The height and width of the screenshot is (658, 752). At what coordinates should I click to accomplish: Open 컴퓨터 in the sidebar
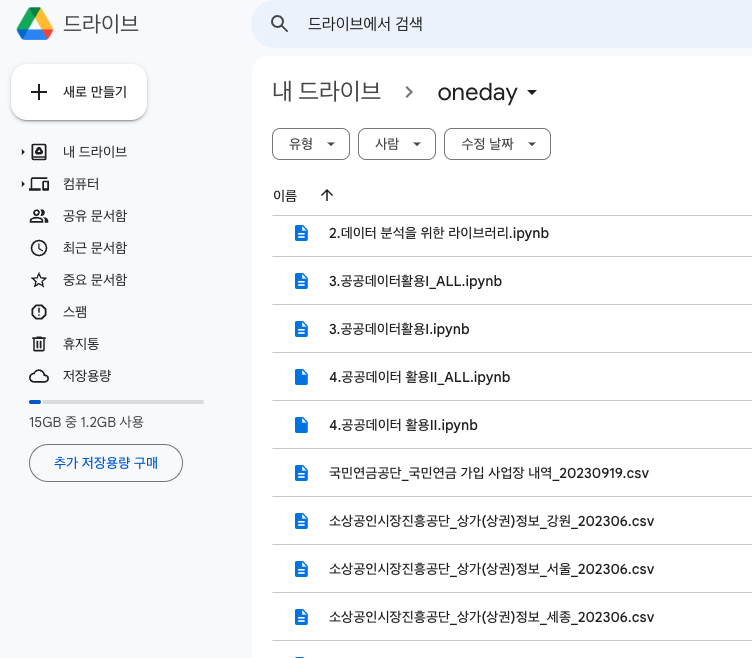[x=81, y=184]
